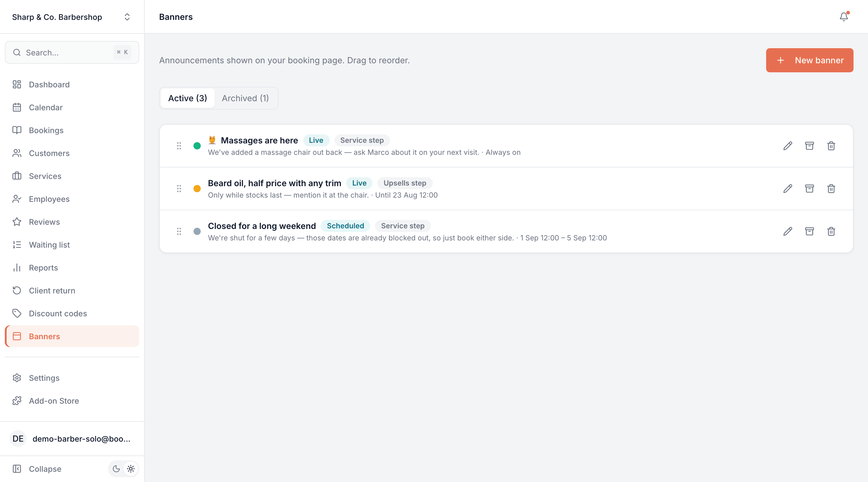Screen dimensions: 868x482
Task: Archive the Massages are here banner
Action: point(809,146)
